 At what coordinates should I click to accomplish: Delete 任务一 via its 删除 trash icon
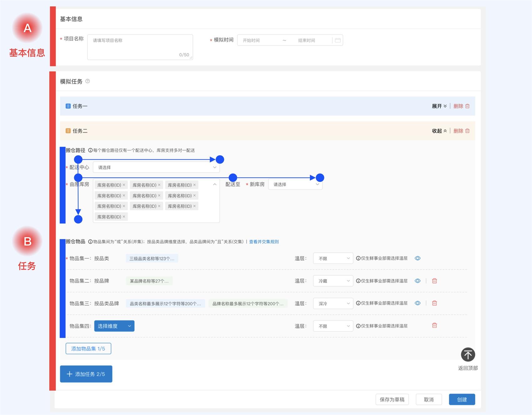coord(467,106)
